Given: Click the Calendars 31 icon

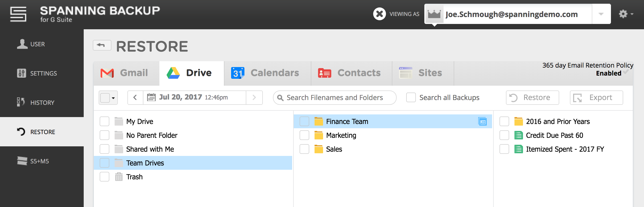Looking at the screenshot, I should [x=238, y=73].
